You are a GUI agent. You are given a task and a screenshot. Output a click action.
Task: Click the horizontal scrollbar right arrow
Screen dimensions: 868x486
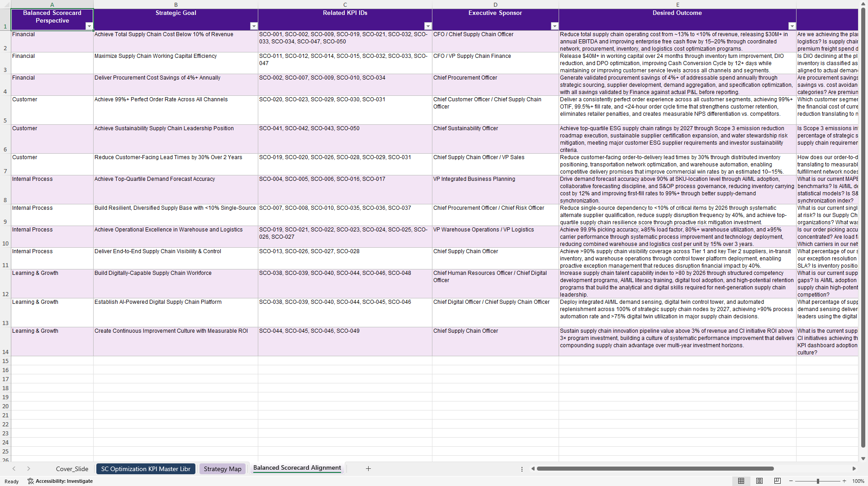coord(854,469)
